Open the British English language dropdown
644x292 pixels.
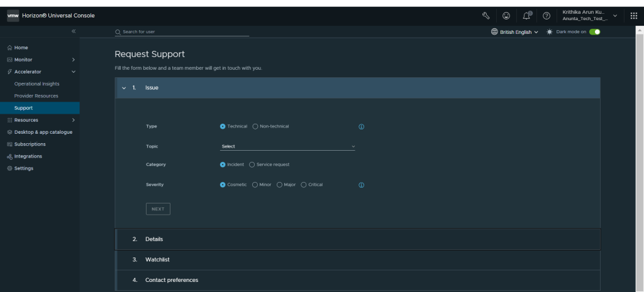point(514,32)
